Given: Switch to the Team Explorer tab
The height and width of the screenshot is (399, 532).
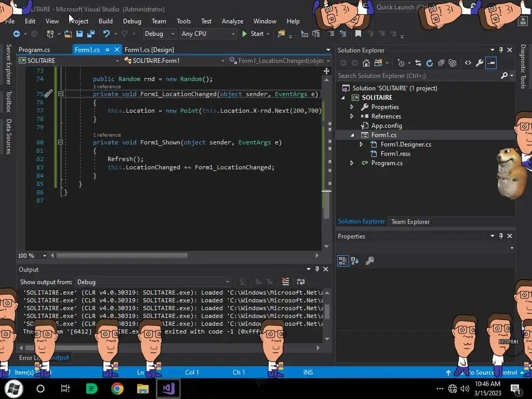Looking at the screenshot, I should click(410, 221).
